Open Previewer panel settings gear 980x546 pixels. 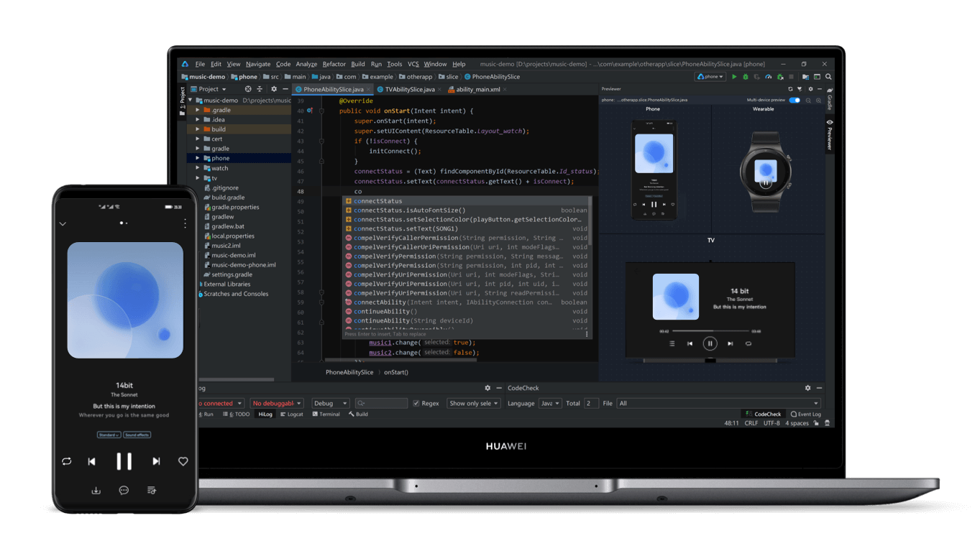[x=810, y=89]
